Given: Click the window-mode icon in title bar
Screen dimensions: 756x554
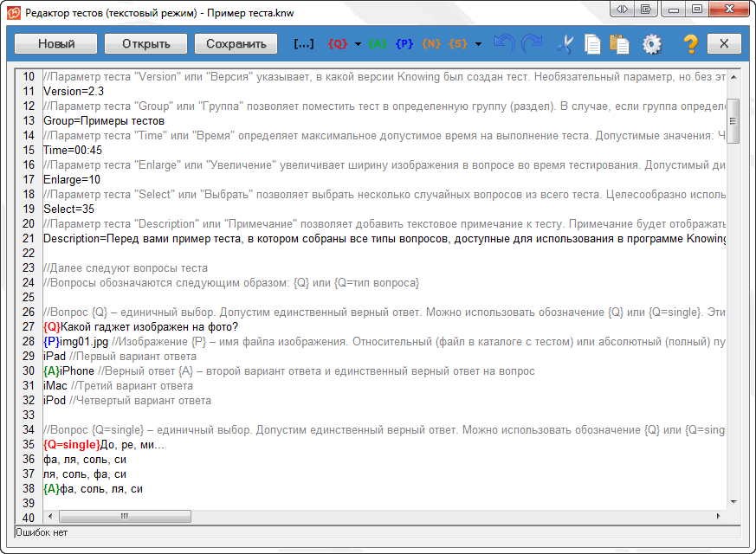Looking at the screenshot, I should 646,9.
